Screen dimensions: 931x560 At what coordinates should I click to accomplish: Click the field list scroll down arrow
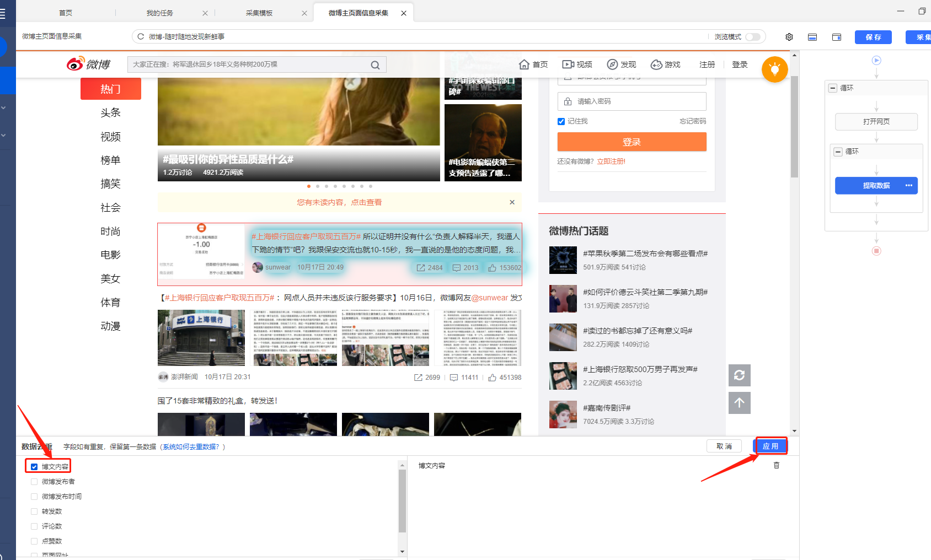[402, 551]
